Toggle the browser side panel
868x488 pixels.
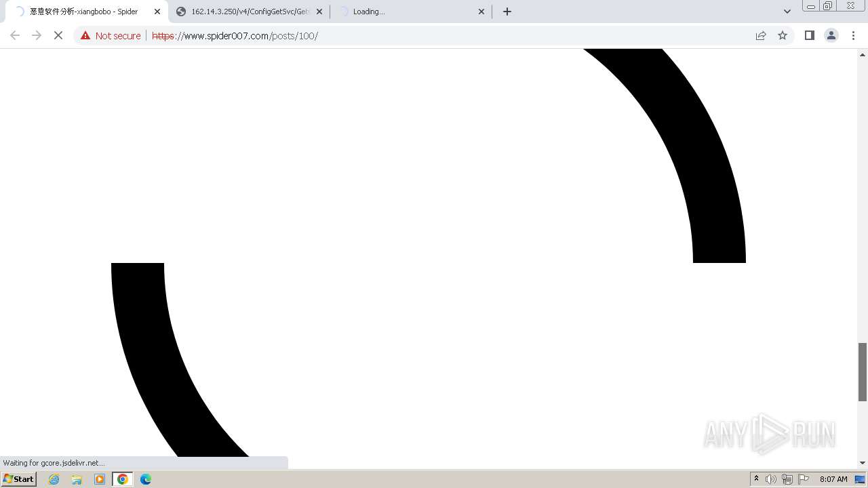(x=809, y=35)
